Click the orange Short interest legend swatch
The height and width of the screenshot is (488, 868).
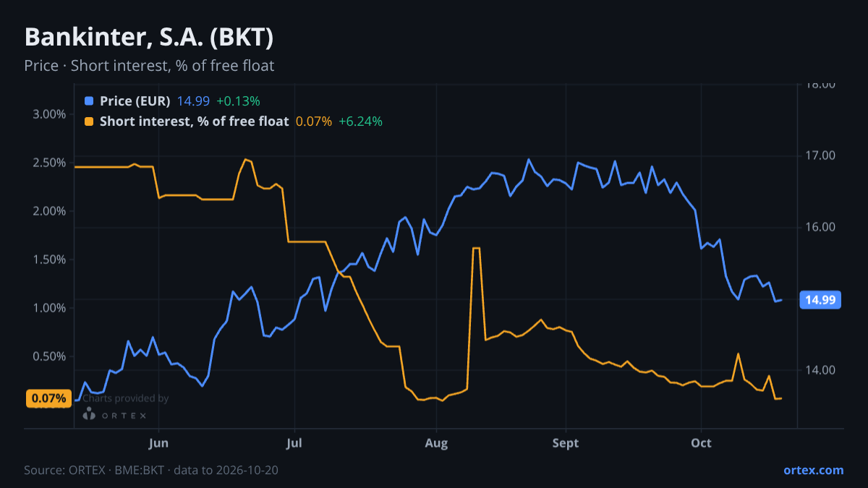(x=89, y=121)
